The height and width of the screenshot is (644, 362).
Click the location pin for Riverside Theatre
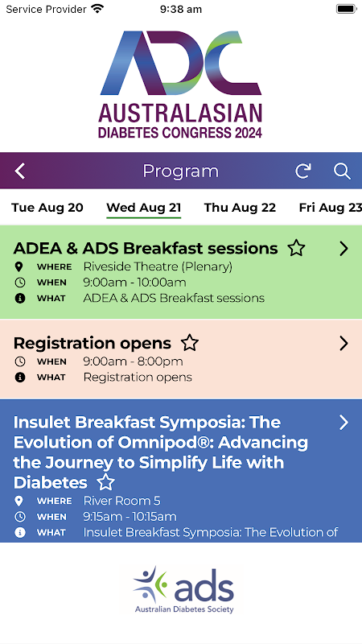[x=19, y=267]
